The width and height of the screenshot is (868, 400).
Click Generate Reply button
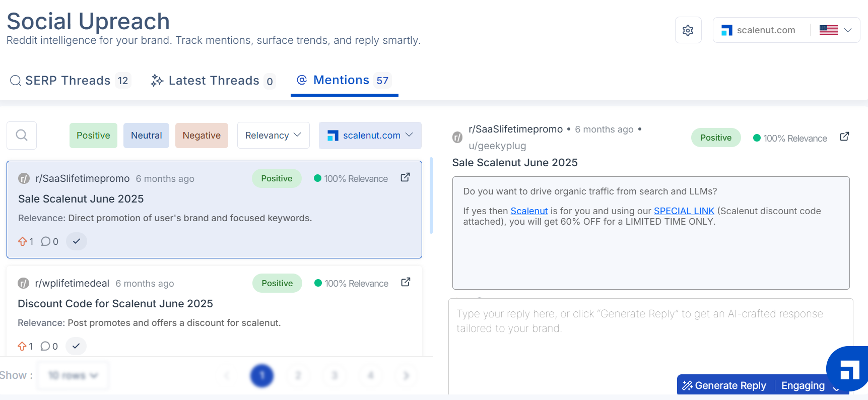coord(725,385)
